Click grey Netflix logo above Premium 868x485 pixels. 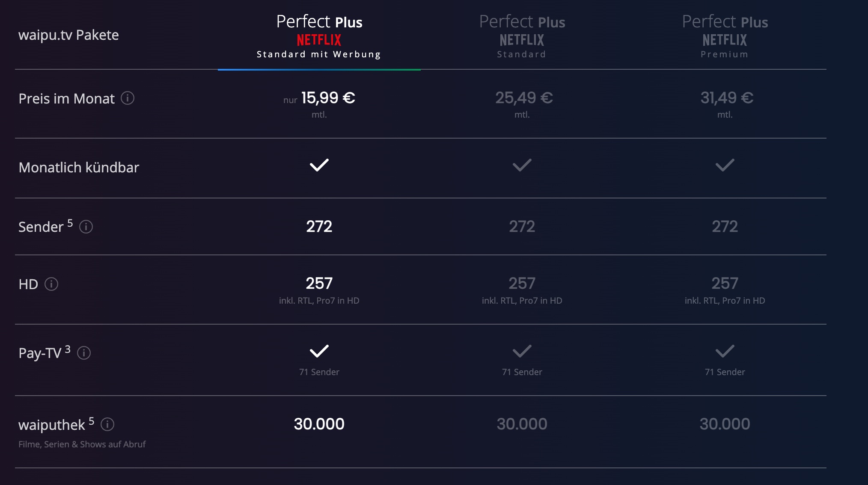pyautogui.click(x=725, y=40)
